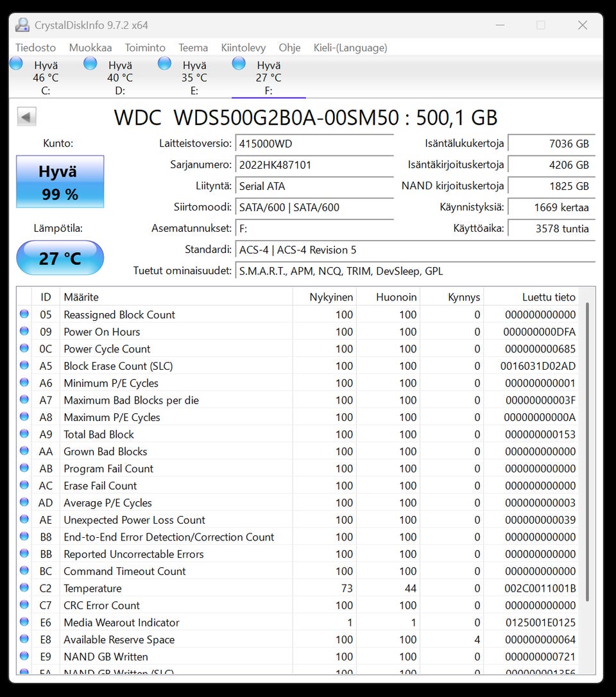Screen dimensions: 616x697
Task: Click the Liityntä field Serial ATA
Action: pyautogui.click(x=314, y=186)
